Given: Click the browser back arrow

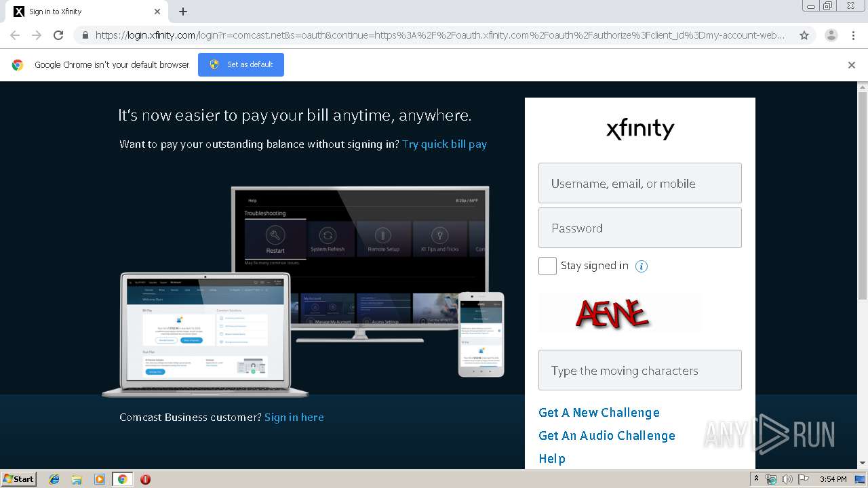Looking at the screenshot, I should [x=15, y=35].
